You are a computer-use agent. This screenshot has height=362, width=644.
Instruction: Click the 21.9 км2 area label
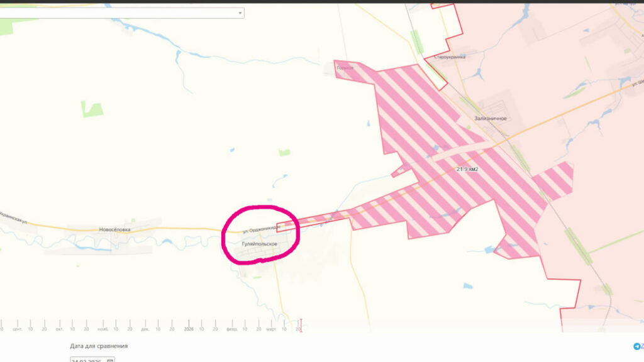coord(467,170)
